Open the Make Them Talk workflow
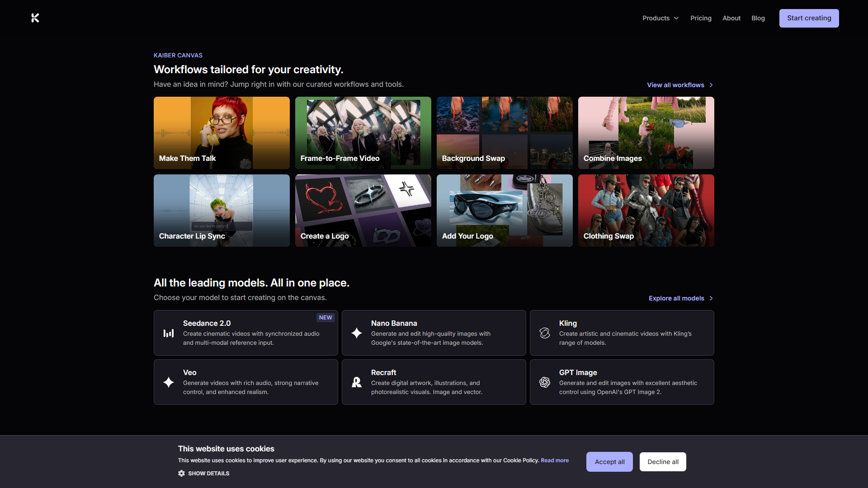The image size is (868, 488). point(222,133)
